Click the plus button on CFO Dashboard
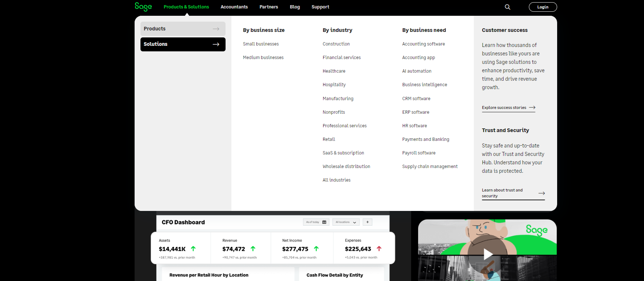Image resolution: width=644 pixels, height=281 pixels. [x=367, y=222]
